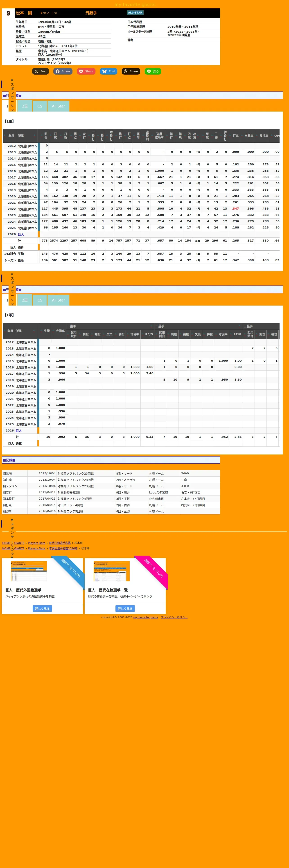Sort the batting table by 長打率 column
This screenshot has width=289, height=868.
(263, 136)
